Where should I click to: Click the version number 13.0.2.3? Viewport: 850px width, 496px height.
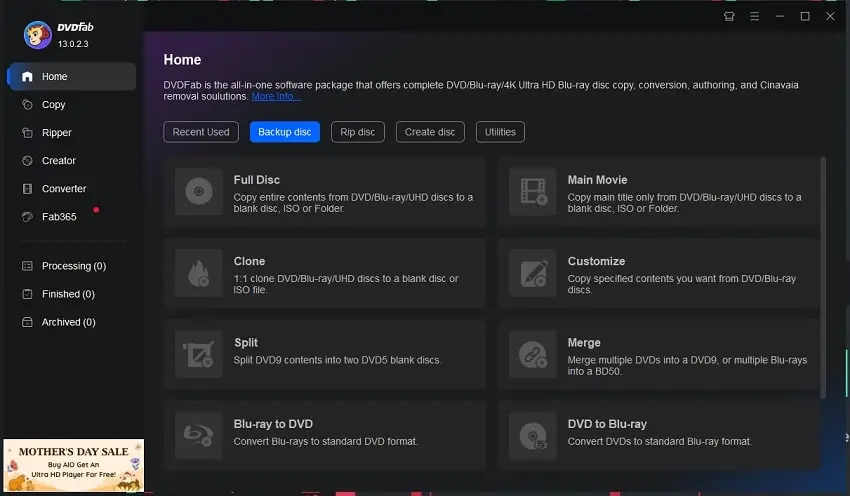73,44
